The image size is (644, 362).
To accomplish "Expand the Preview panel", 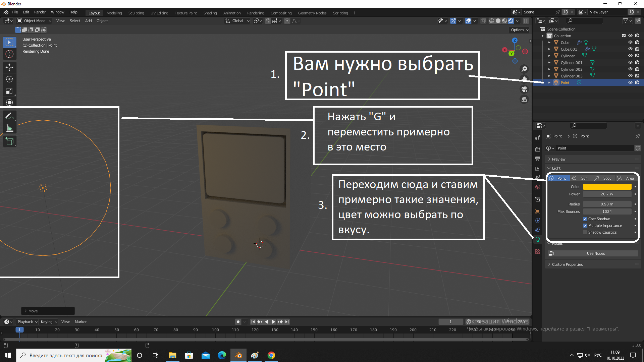I will [x=558, y=159].
